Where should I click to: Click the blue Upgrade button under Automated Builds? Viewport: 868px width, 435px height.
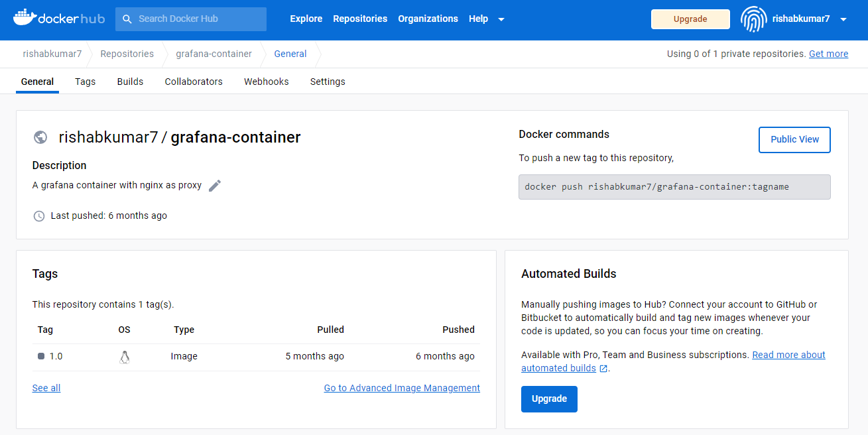pyautogui.click(x=549, y=399)
